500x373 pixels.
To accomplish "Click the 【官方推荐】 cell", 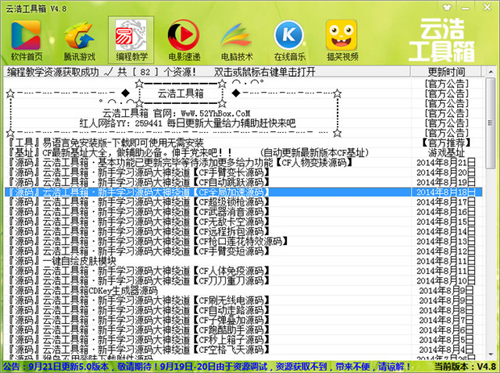I will click(446, 143).
